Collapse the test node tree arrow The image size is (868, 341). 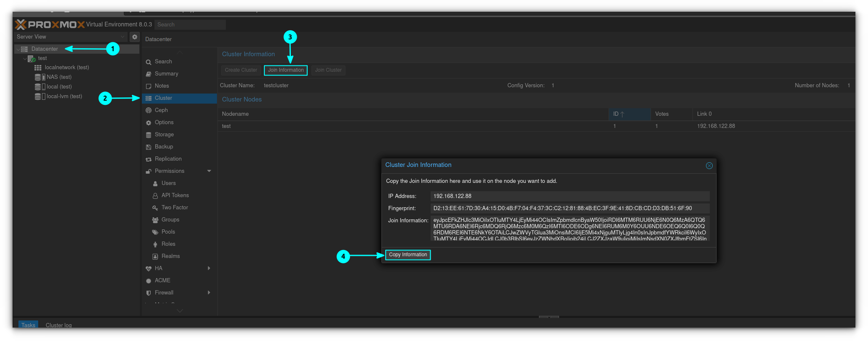tap(25, 59)
